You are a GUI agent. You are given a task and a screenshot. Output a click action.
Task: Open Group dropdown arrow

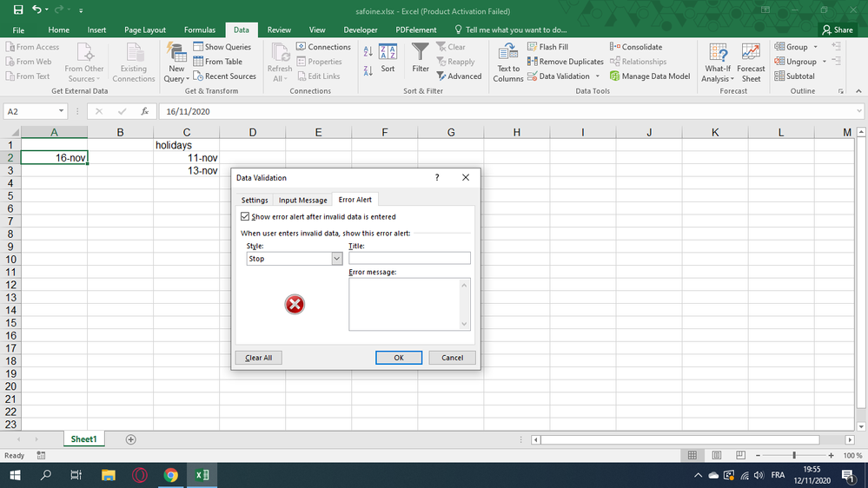coord(815,47)
